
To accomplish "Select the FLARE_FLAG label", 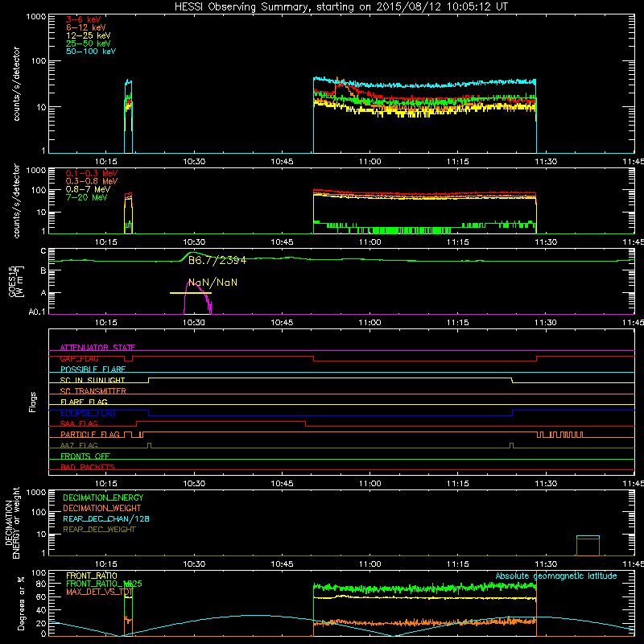I will (x=84, y=402).
